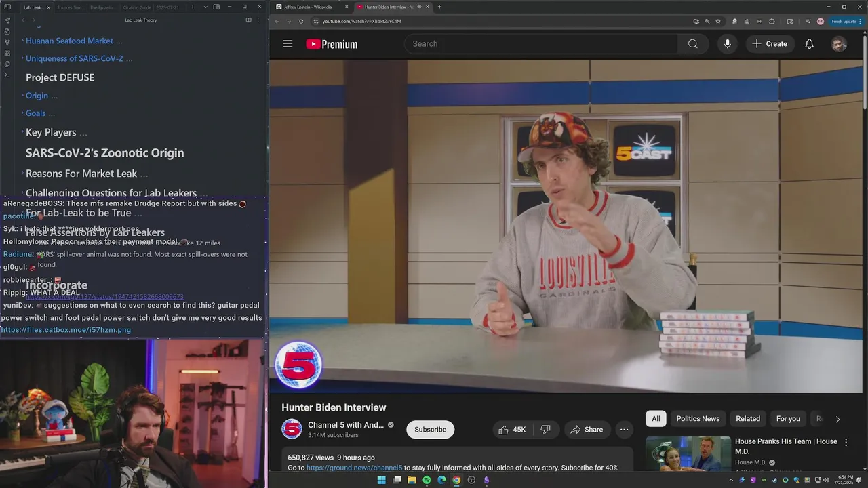Expand the Origin heading
Viewport: 868px width, 488px height.
click(x=22, y=96)
